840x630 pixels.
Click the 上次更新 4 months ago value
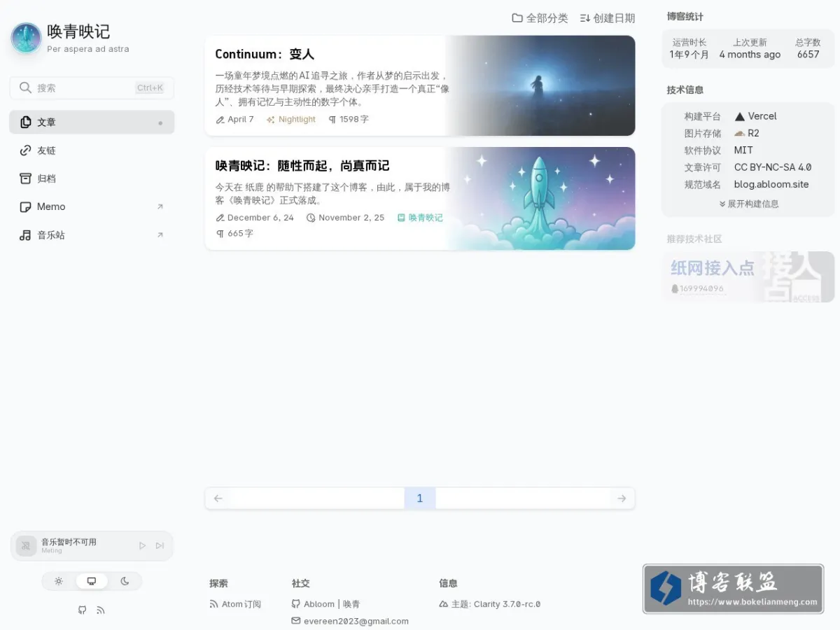[750, 55]
